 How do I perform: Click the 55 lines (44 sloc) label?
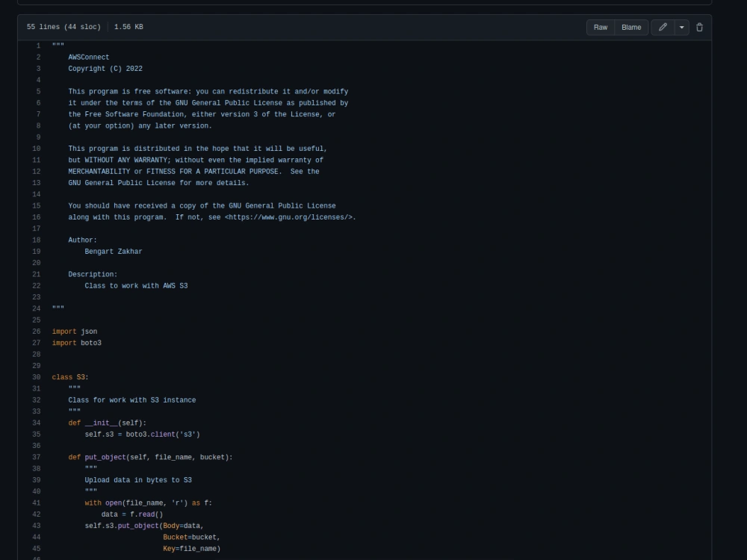[63, 26]
